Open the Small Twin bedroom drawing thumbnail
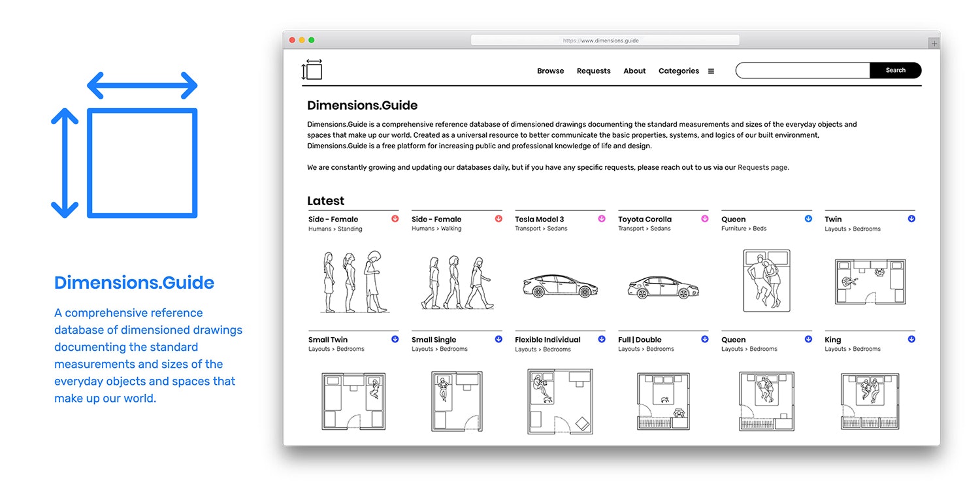The width and height of the screenshot is (980, 490). pyautogui.click(x=353, y=400)
